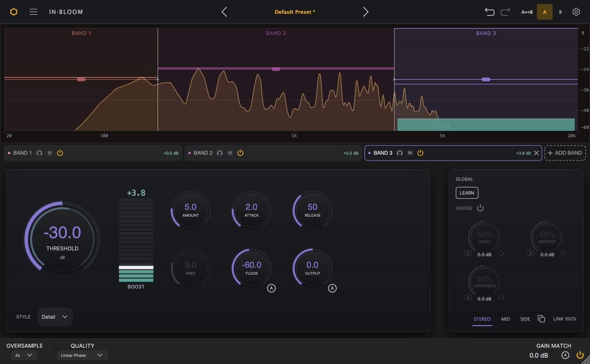This screenshot has width=590, height=364.
Task: Click the copy channel settings icon
Action: tap(541, 319)
